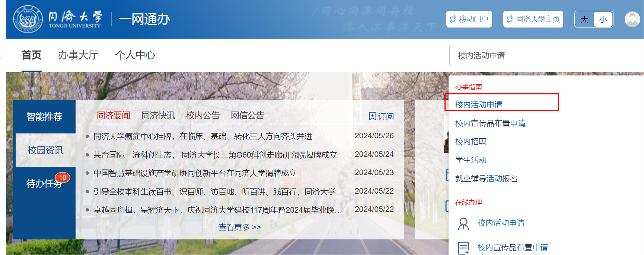644x255 pixels.
Task: Open the 个人中心 navigation tab
Action: click(135, 55)
